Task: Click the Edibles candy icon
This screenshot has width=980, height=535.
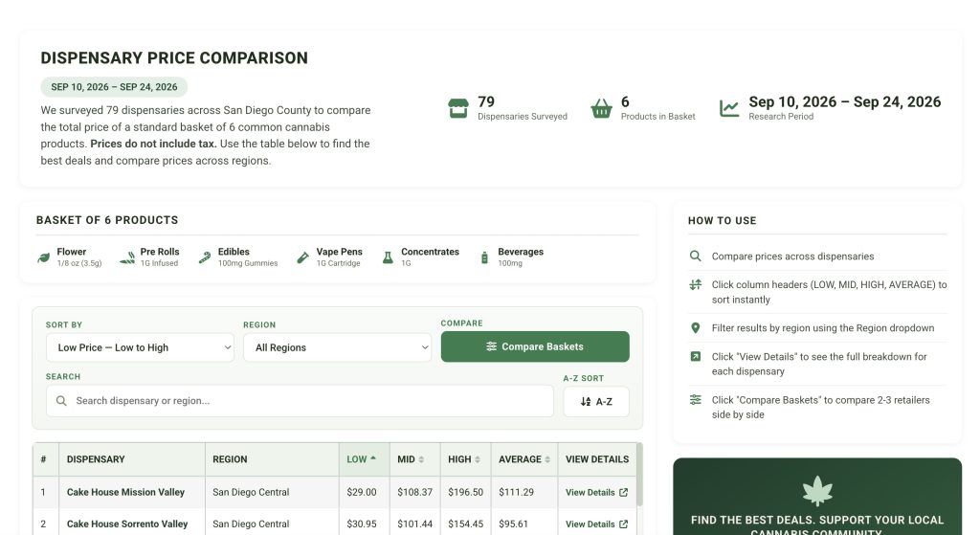Action: 205,257
